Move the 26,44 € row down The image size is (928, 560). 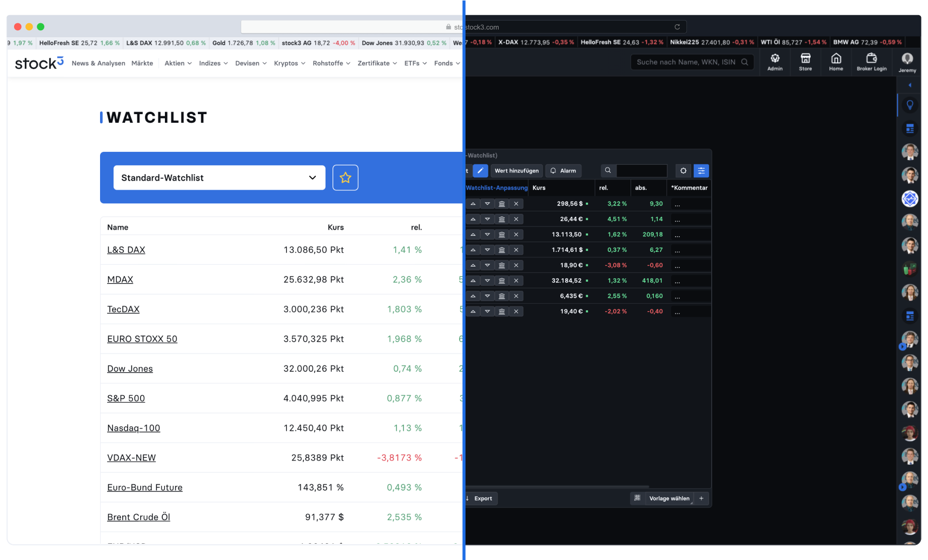click(487, 219)
